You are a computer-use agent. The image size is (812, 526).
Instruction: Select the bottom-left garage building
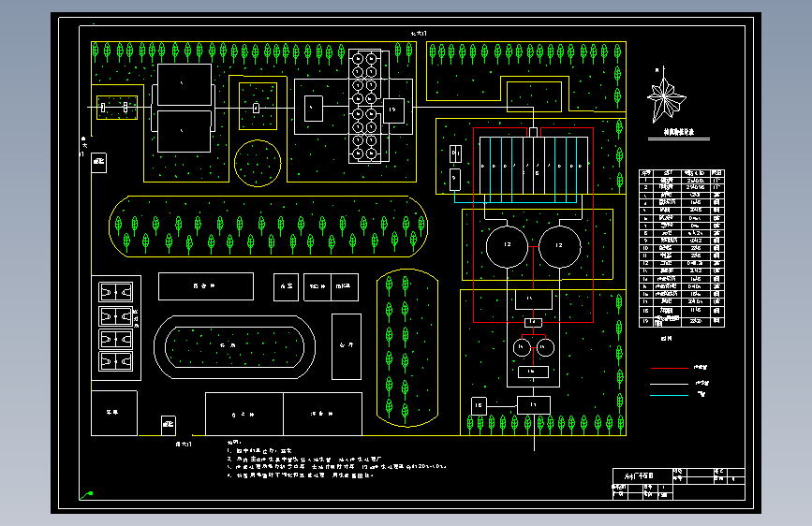[x=114, y=413]
